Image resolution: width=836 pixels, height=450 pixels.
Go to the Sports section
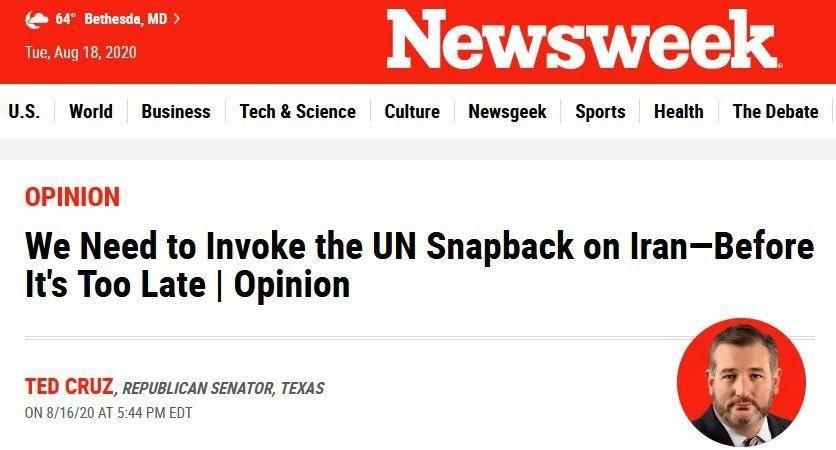(x=600, y=112)
